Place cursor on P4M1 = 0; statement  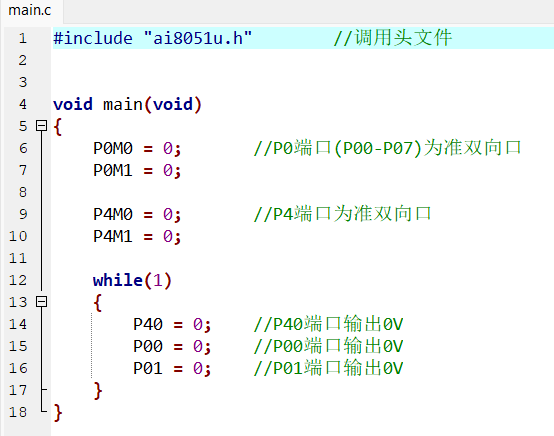pyautogui.click(x=137, y=236)
